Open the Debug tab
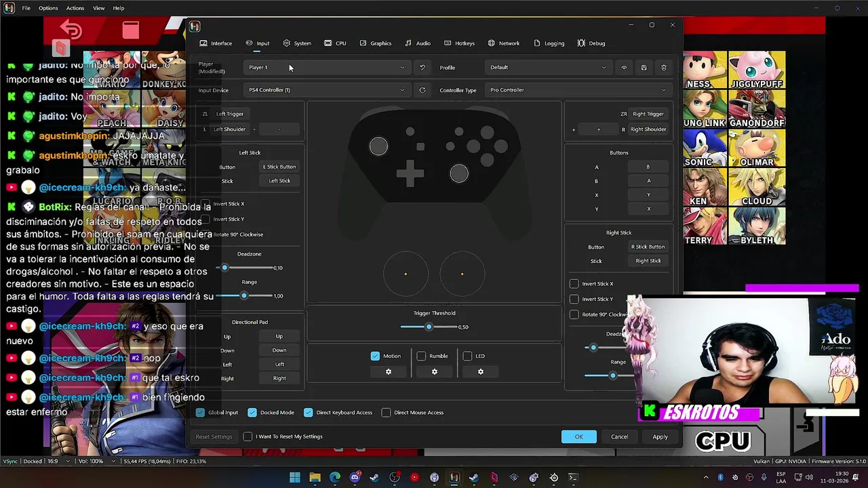The width and height of the screenshot is (868, 488). 591,43
